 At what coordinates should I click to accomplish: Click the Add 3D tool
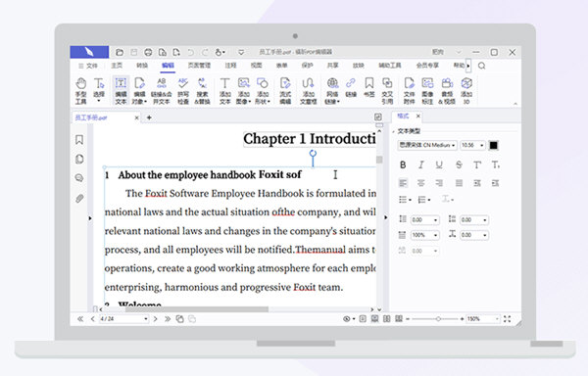pos(466,91)
